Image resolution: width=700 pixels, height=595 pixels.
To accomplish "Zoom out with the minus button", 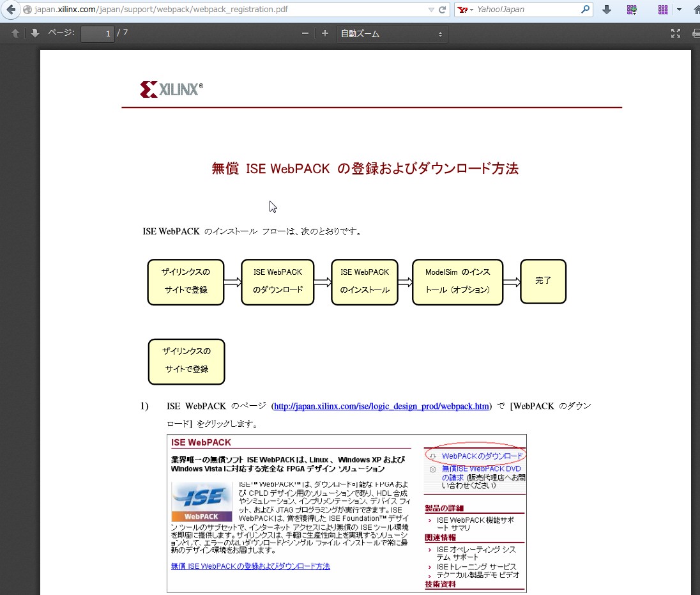I will (305, 33).
